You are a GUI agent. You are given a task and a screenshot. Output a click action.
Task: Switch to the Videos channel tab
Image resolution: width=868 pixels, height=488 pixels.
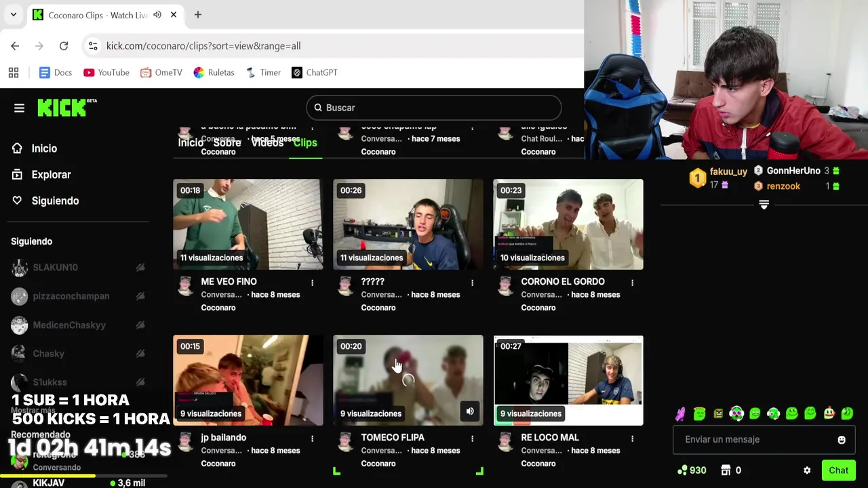point(267,143)
